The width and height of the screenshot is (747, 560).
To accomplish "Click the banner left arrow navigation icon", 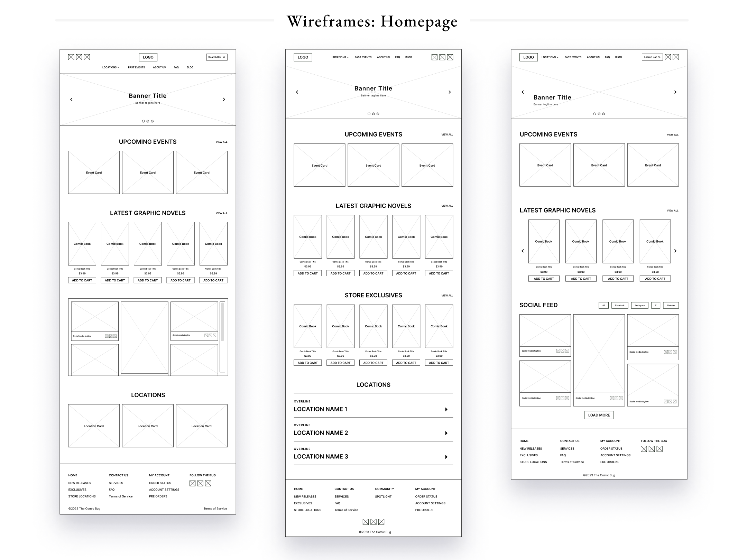I will click(71, 100).
